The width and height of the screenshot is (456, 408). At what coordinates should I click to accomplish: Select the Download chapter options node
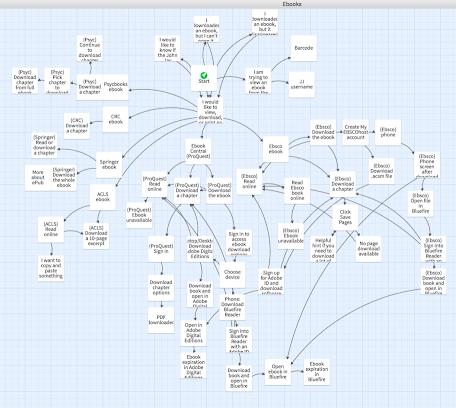[161, 288]
